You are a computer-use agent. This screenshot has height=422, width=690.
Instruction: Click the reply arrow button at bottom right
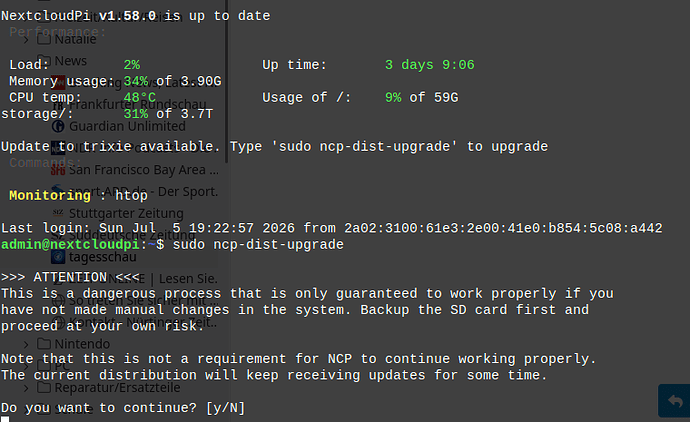[675, 401]
